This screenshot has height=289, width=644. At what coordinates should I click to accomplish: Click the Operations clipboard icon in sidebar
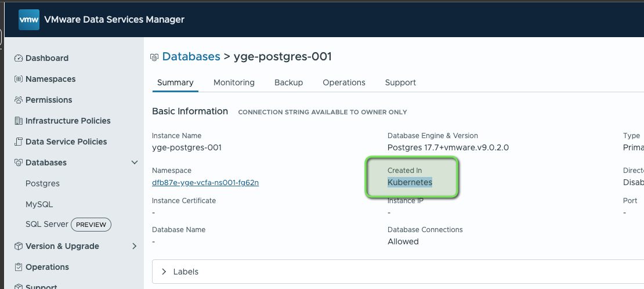coord(19,267)
